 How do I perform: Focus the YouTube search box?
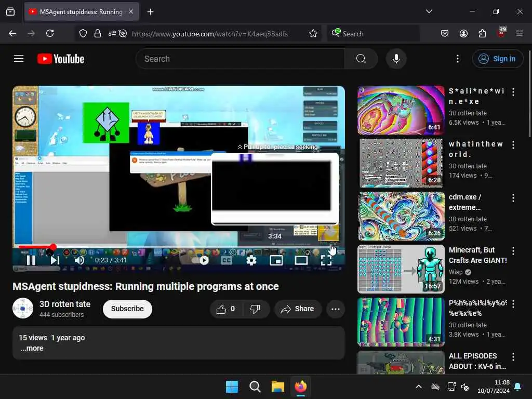point(240,59)
